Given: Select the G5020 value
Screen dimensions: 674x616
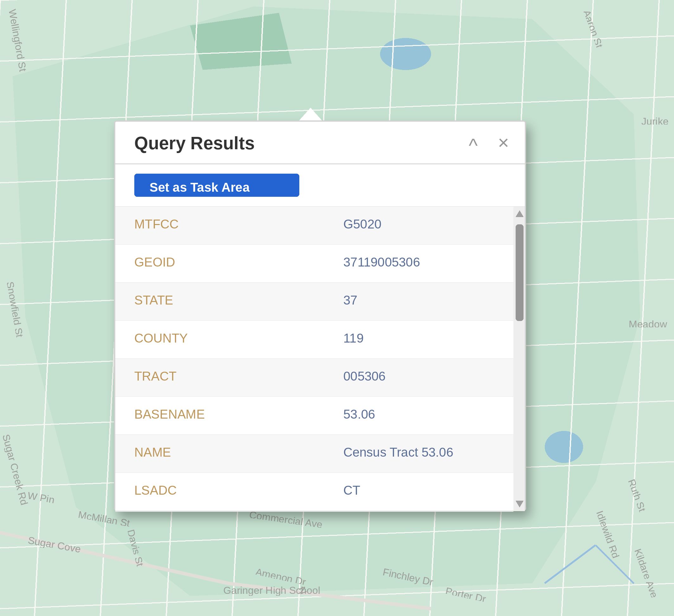Looking at the screenshot, I should point(362,224).
